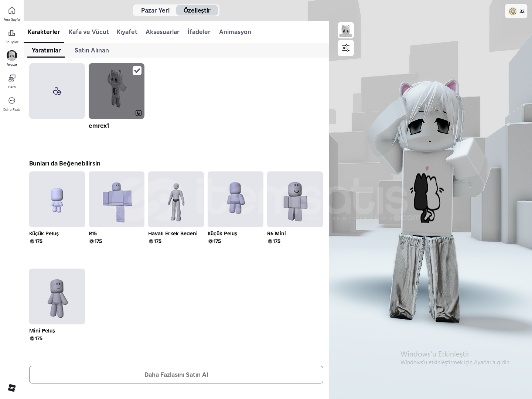Open Kıyafet tab

click(x=127, y=32)
